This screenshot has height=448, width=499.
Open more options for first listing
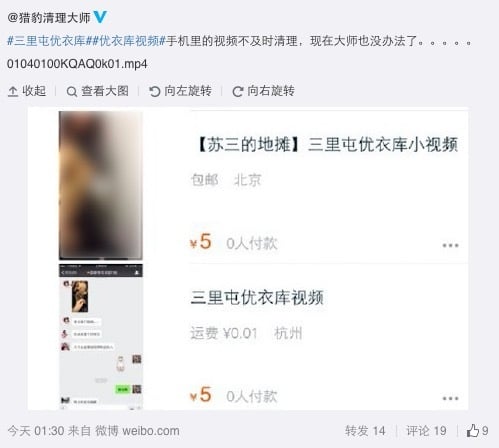pos(450,246)
